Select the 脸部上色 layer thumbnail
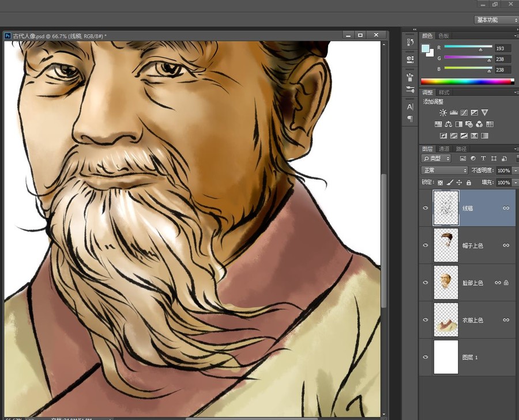Viewport: 519px width, 420px height. (446, 282)
